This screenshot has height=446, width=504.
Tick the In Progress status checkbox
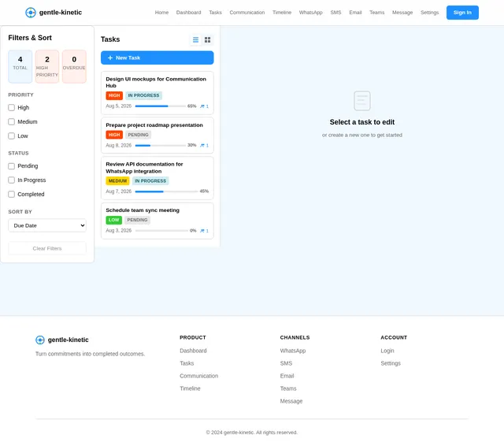[12, 180]
